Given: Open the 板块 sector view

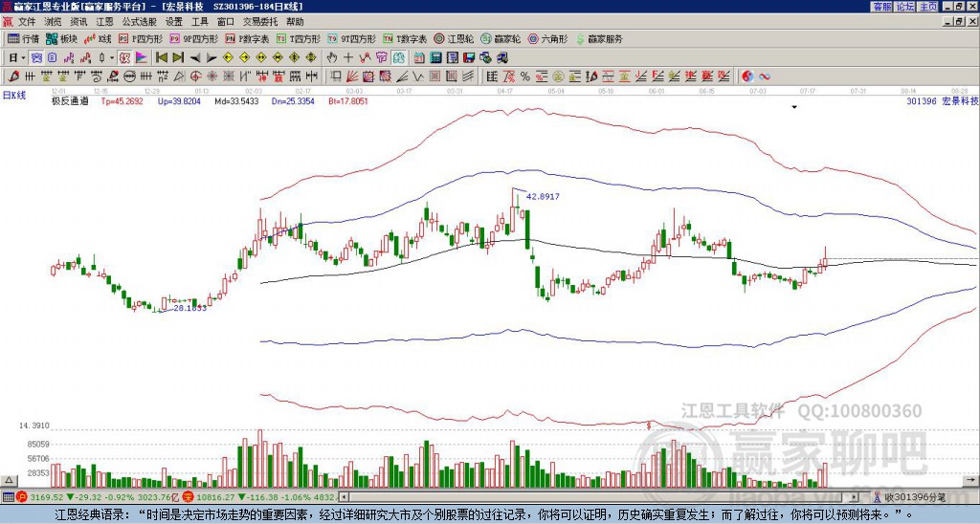Looking at the screenshot, I should 61,38.
